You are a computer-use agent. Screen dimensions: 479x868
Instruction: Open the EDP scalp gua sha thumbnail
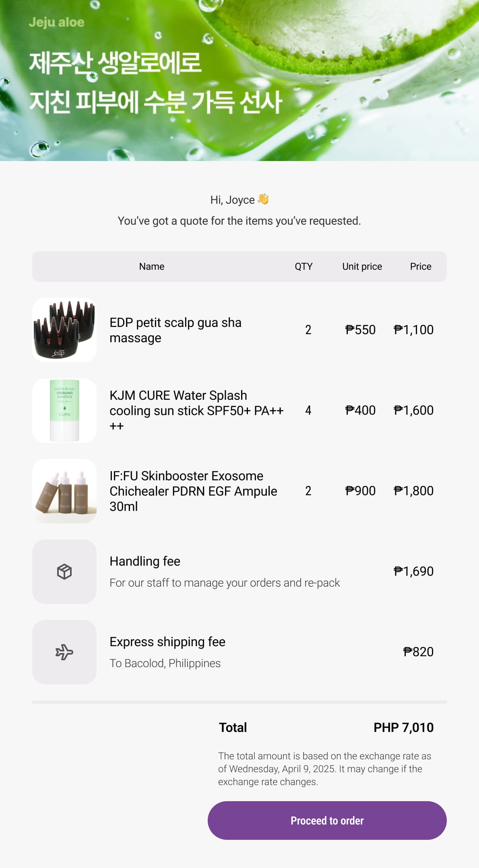coord(64,330)
